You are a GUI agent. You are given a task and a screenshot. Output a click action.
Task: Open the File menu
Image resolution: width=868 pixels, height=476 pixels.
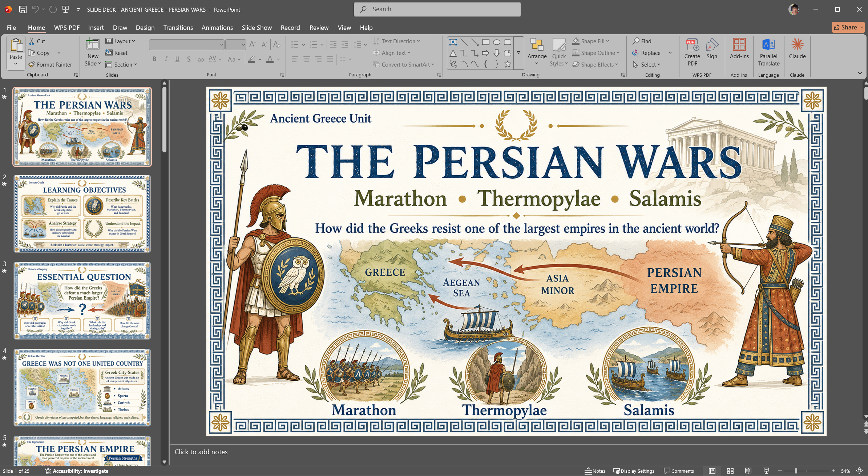tap(11, 28)
